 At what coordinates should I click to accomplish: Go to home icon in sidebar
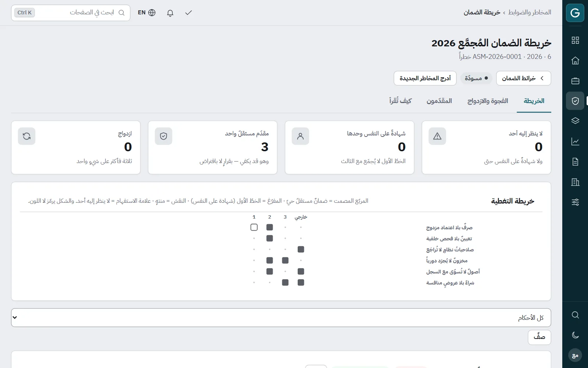575,61
